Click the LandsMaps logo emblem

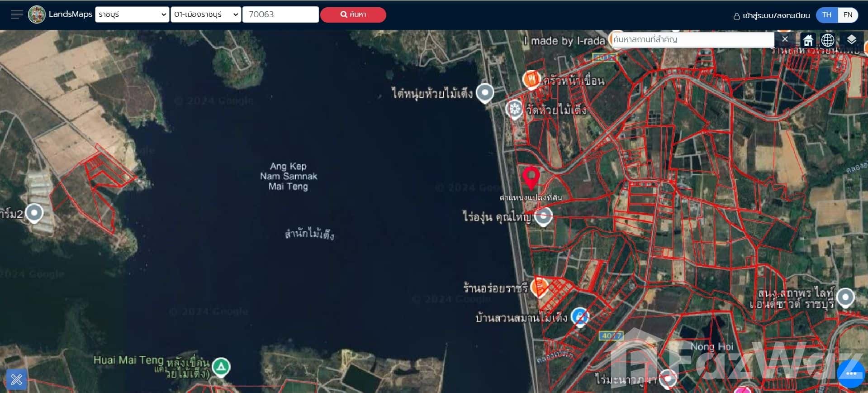click(x=37, y=14)
